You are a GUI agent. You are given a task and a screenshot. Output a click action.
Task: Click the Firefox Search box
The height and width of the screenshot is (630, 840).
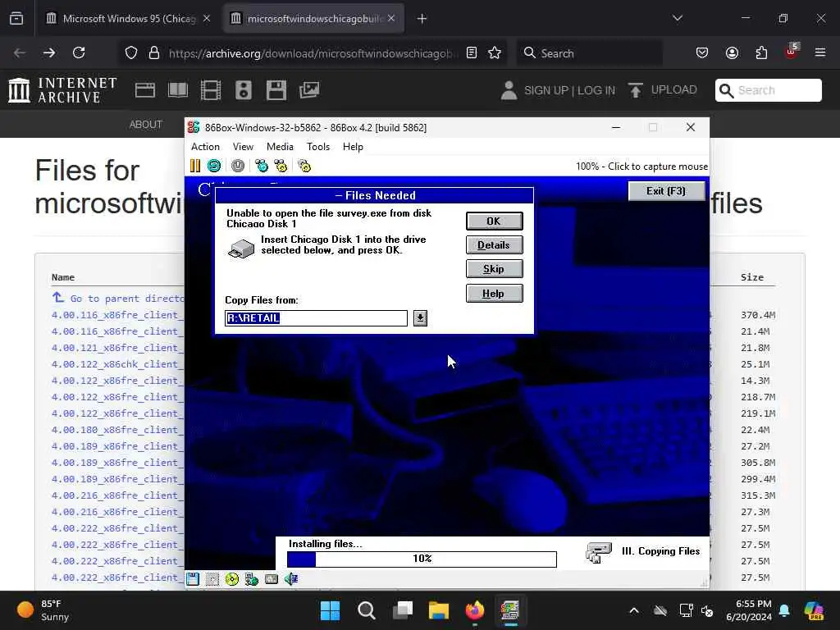589,53
